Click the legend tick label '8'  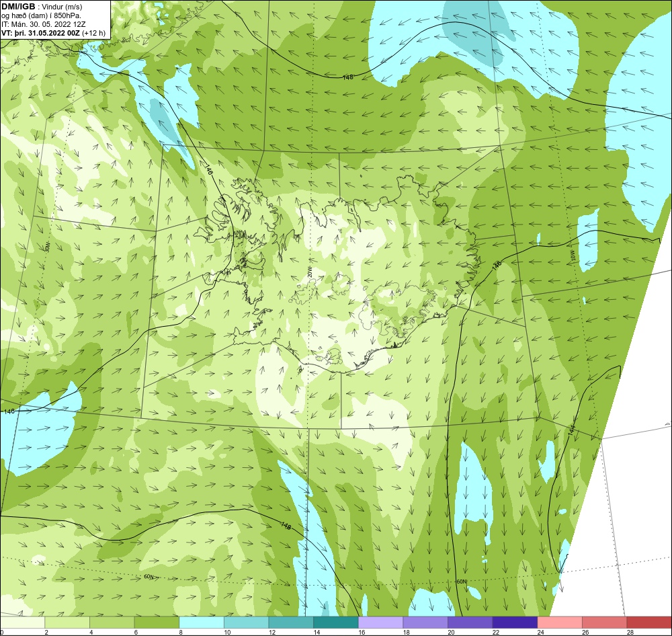point(181,632)
